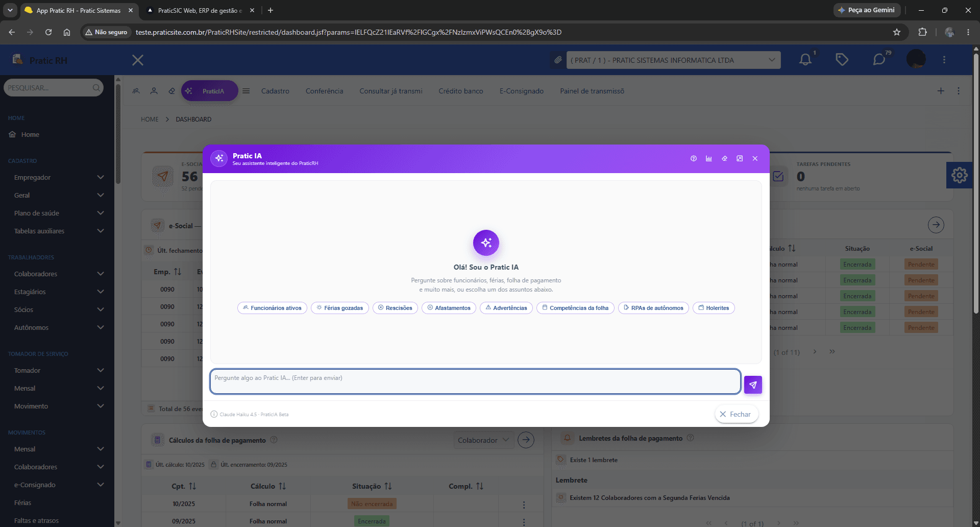Open the toolbar options kebab beside the plus
The width and height of the screenshot is (980, 527).
point(959,91)
